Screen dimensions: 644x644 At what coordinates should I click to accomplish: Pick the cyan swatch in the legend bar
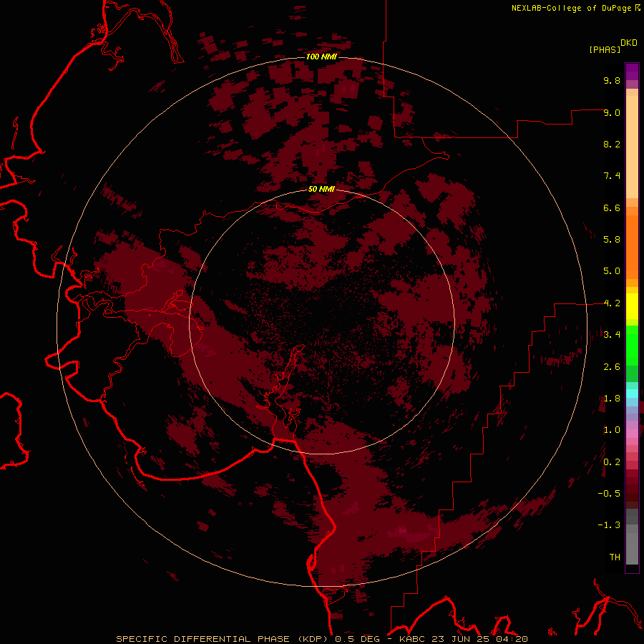coord(632,394)
